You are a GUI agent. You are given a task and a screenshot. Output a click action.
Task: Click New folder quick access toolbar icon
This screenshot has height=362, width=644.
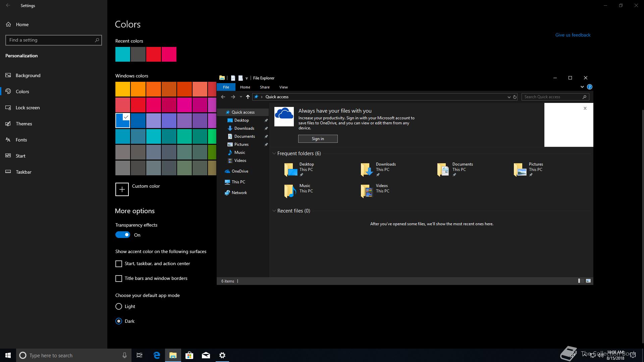point(240,78)
